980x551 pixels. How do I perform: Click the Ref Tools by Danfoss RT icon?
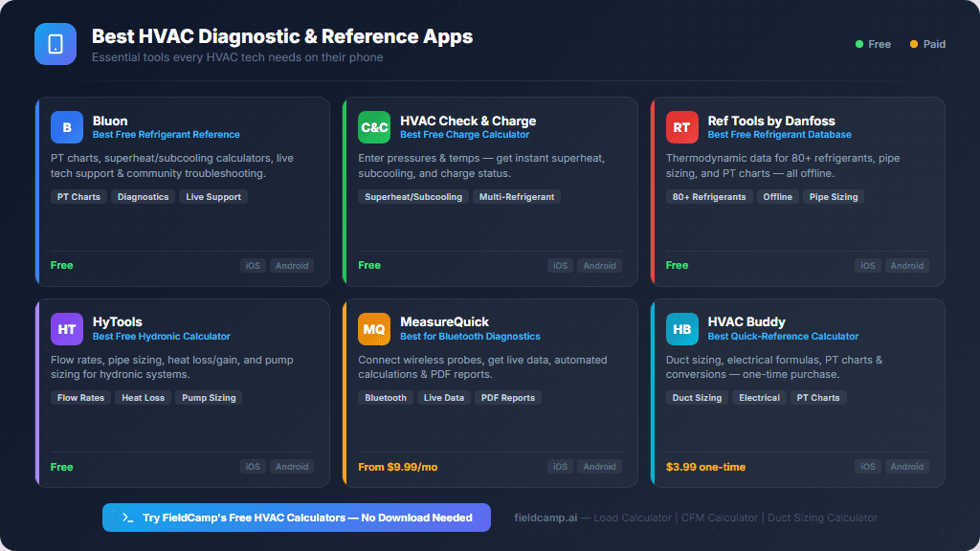[x=681, y=126]
